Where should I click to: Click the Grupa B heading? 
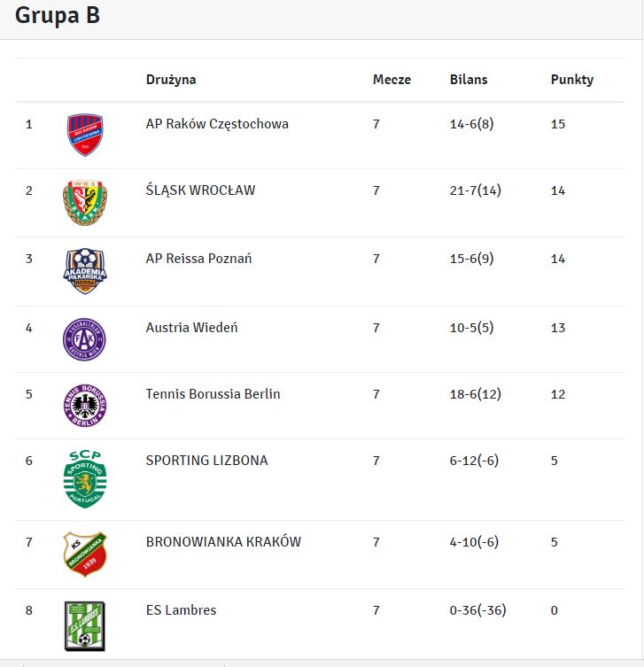[x=58, y=16]
